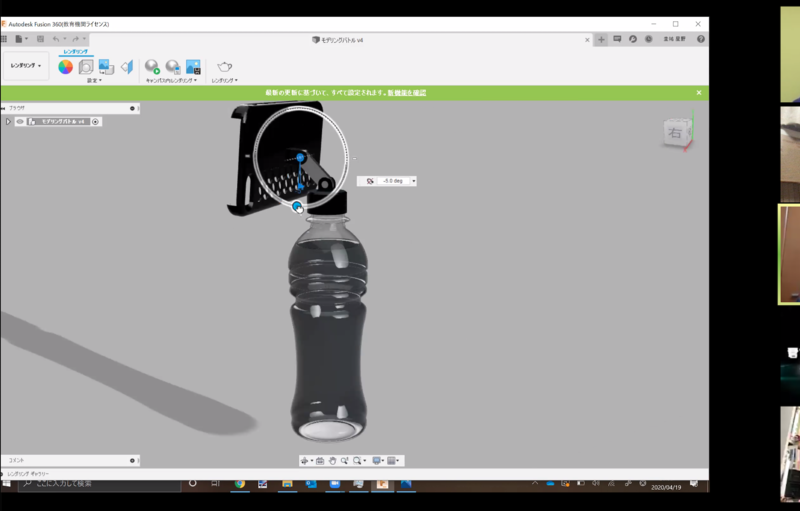This screenshot has height=511, width=800.
Task: Open the Windows Start menu
Action: [x=6, y=483]
